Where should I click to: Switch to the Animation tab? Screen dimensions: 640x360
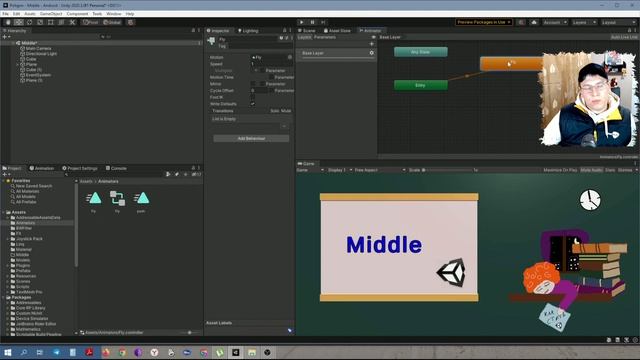click(x=42, y=168)
